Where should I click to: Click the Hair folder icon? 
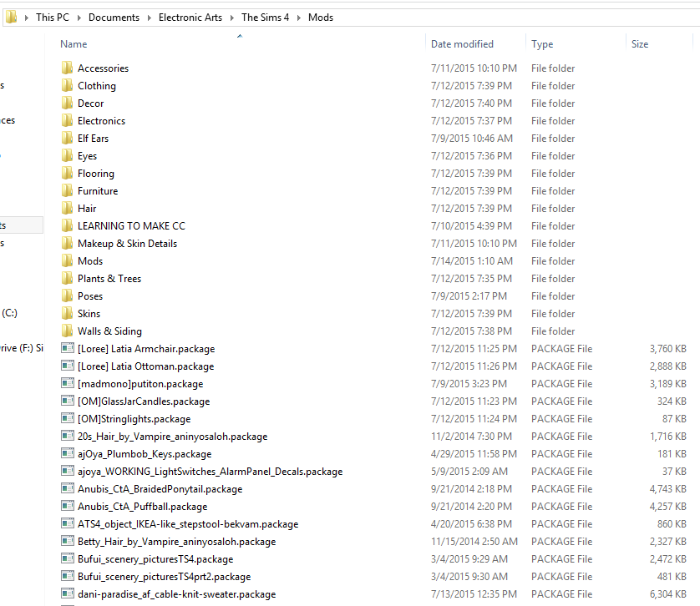[x=68, y=208]
